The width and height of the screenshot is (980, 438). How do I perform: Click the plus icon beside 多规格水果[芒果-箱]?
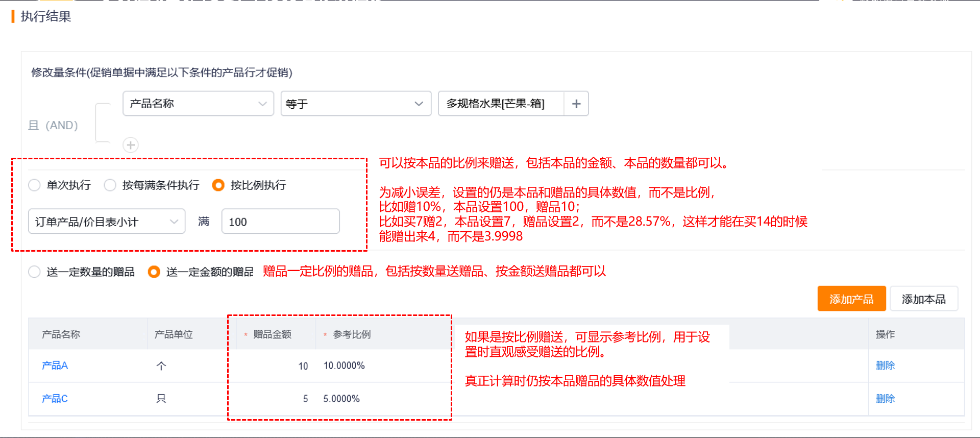point(576,104)
